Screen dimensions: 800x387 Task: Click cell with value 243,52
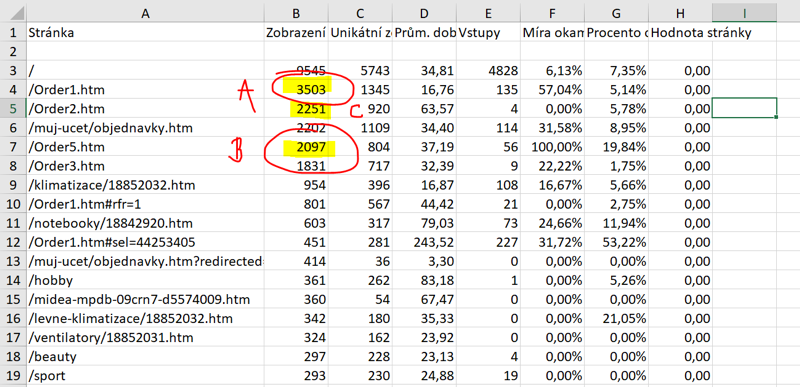[424, 242]
